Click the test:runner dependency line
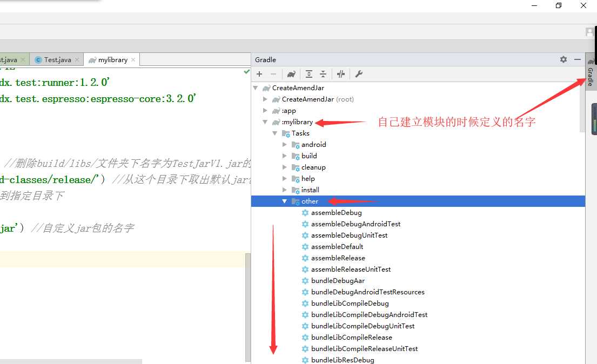The width and height of the screenshot is (597, 364). pyautogui.click(x=55, y=83)
